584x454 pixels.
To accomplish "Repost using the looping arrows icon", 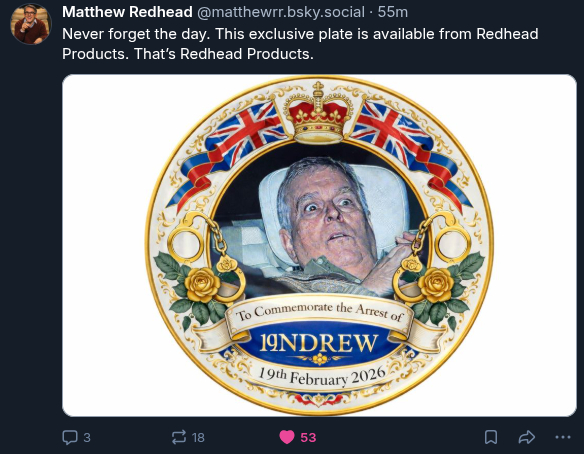I will [179, 437].
